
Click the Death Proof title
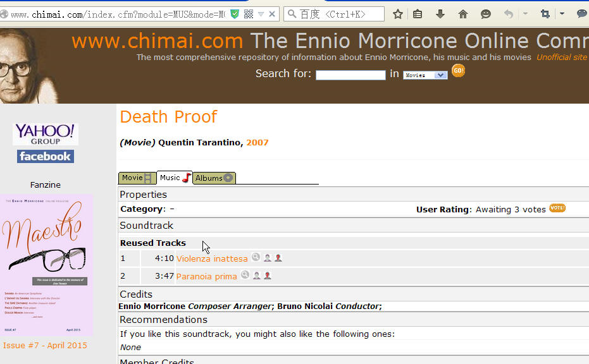pos(169,117)
